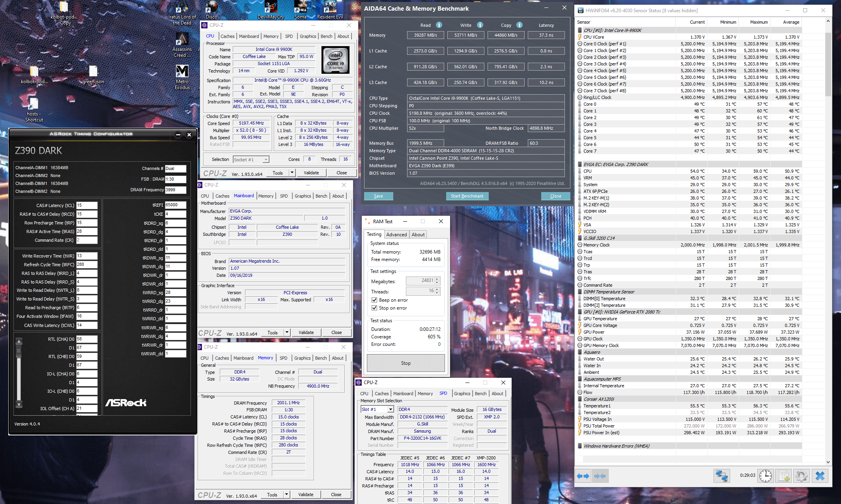Click the HWiNFO clock reset icon

click(765, 476)
